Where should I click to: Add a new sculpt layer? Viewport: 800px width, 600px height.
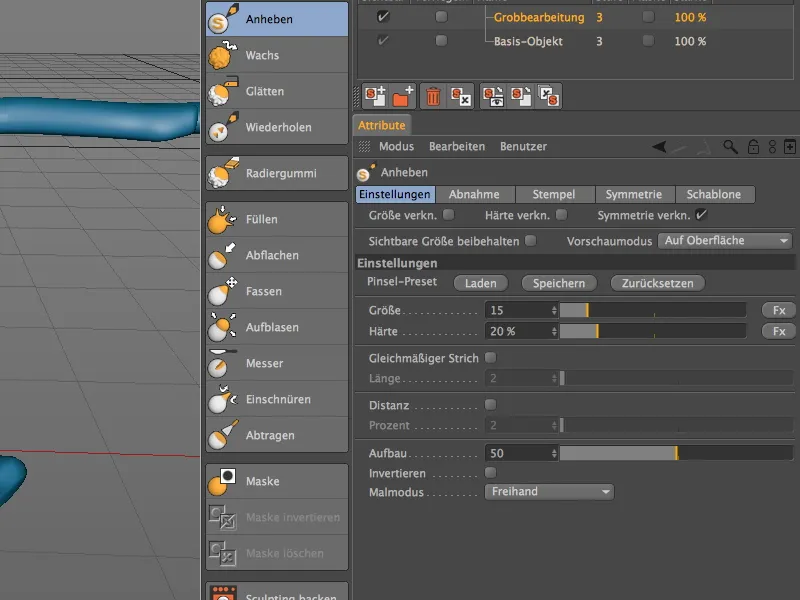[376, 96]
